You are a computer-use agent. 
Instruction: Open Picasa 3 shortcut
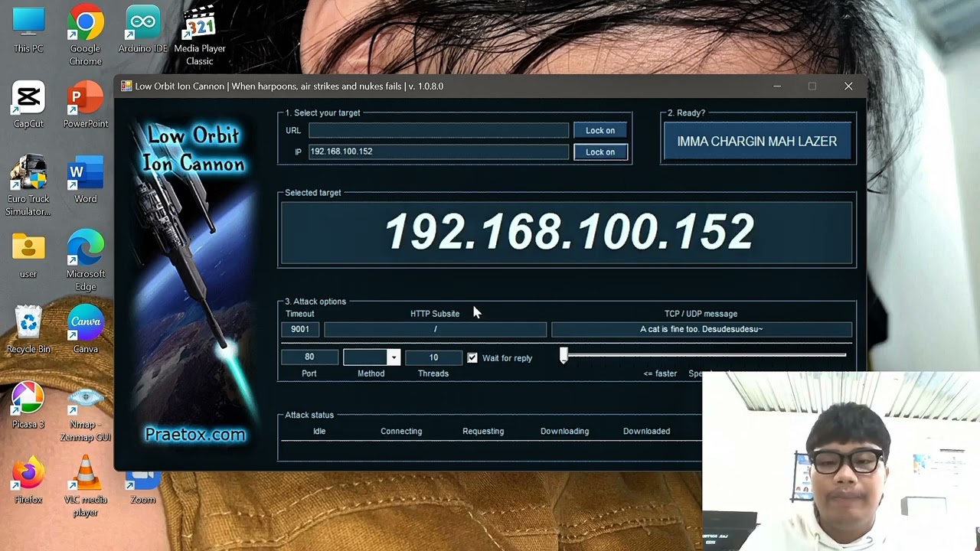[28, 405]
